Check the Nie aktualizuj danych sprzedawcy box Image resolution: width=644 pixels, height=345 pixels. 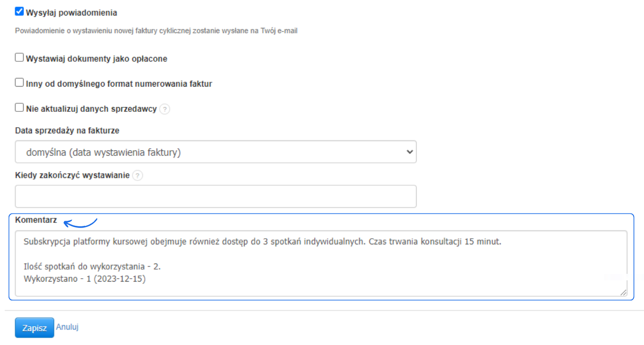19,108
